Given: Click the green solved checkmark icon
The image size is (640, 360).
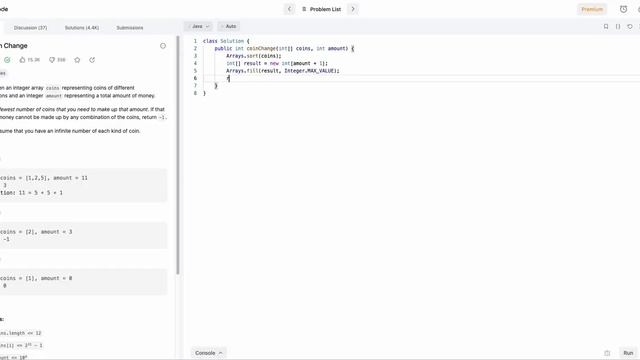Looking at the screenshot, I should pyautogui.click(x=7, y=60).
